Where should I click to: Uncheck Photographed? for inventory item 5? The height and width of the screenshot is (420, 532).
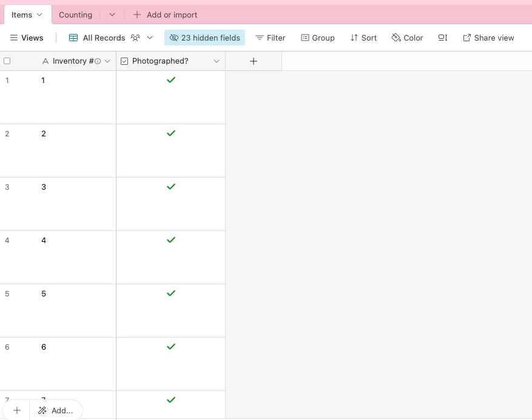(171, 293)
